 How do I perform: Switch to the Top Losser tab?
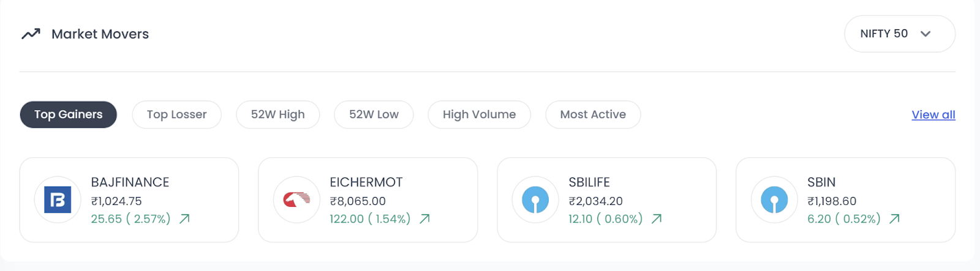pyautogui.click(x=176, y=114)
